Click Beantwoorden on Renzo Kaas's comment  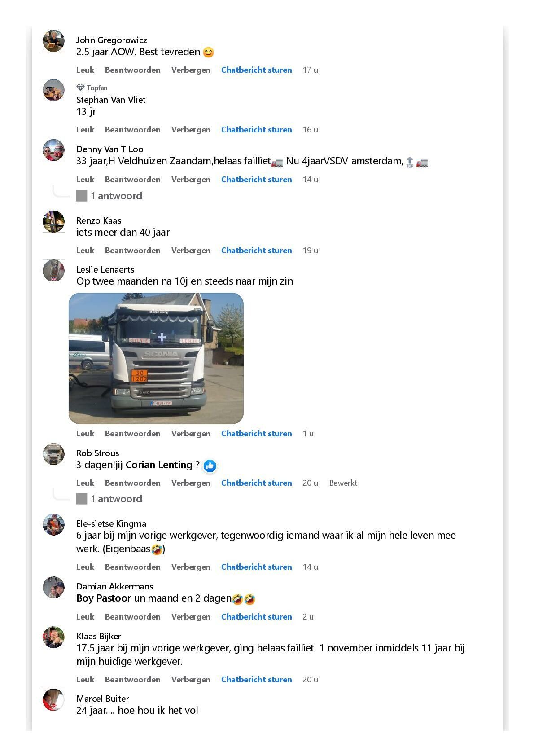click(x=133, y=251)
